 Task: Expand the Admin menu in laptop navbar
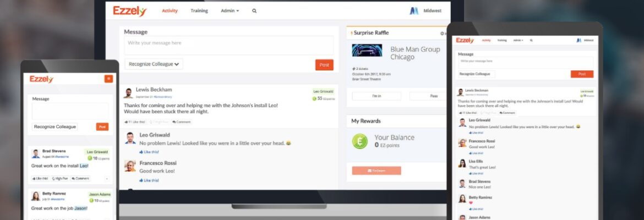tap(230, 11)
